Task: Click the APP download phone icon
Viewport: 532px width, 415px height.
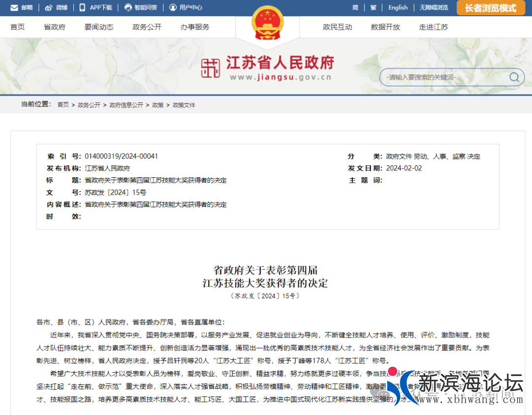Action: [x=82, y=7]
